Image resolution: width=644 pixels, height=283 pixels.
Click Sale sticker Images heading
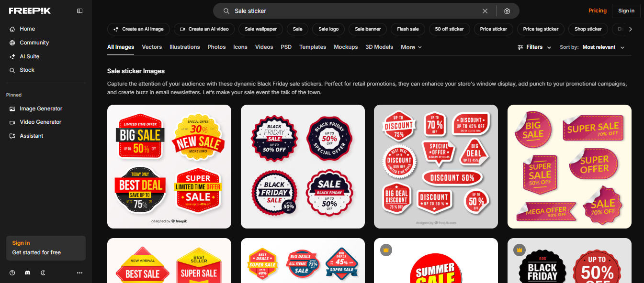[x=136, y=71]
